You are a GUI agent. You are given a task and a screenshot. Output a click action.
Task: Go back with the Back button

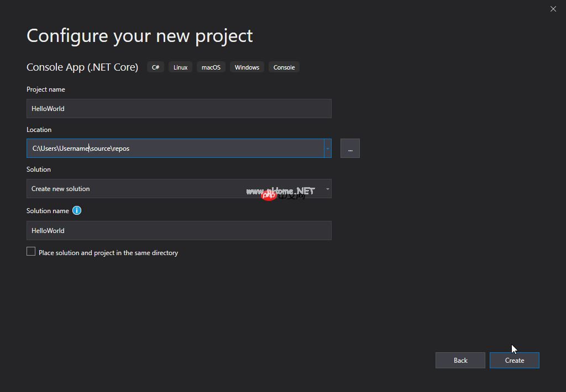coord(460,360)
